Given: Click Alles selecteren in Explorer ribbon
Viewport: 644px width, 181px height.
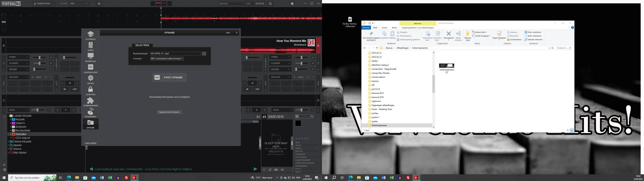Looking at the screenshot, I should (x=533, y=32).
